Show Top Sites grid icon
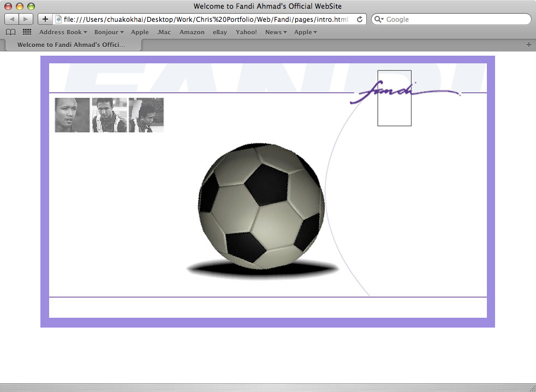 (x=27, y=32)
